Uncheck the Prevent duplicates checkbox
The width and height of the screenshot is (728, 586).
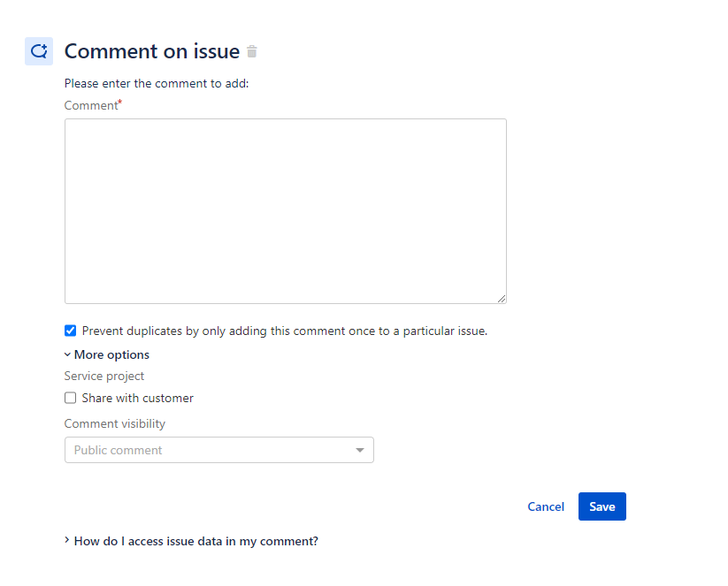click(x=71, y=331)
